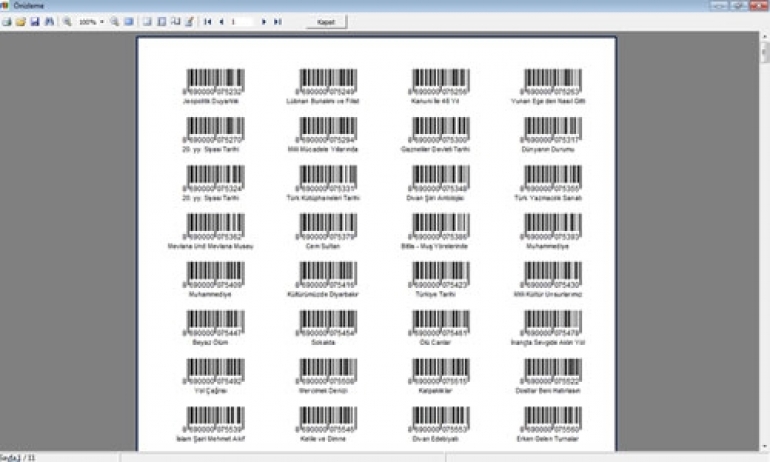Open a saved report file with folder icon
This screenshot has width=770, height=462.
pyautogui.click(x=21, y=22)
